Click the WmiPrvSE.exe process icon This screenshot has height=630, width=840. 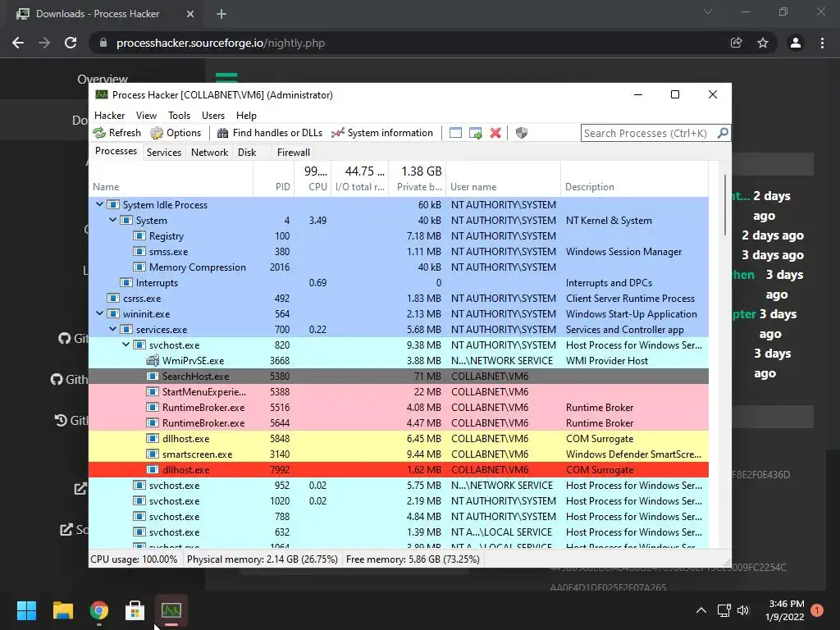pos(152,361)
